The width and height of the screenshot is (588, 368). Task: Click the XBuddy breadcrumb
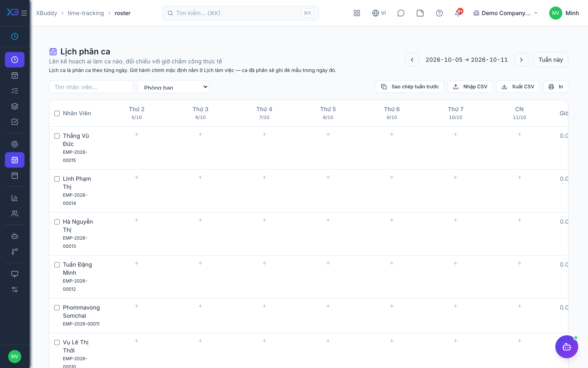click(x=46, y=13)
